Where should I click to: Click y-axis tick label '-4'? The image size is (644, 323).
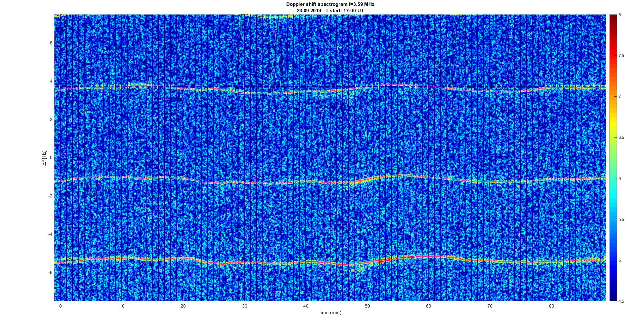click(50, 234)
